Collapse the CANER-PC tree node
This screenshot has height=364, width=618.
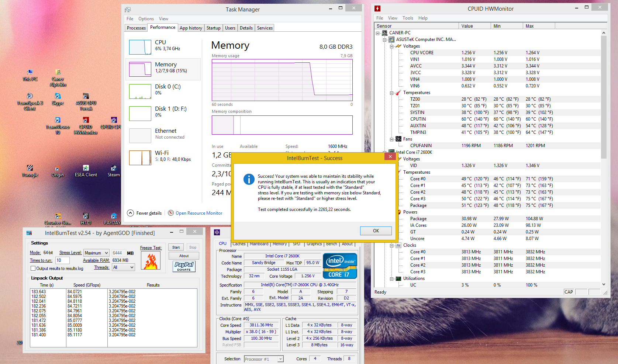[378, 33]
